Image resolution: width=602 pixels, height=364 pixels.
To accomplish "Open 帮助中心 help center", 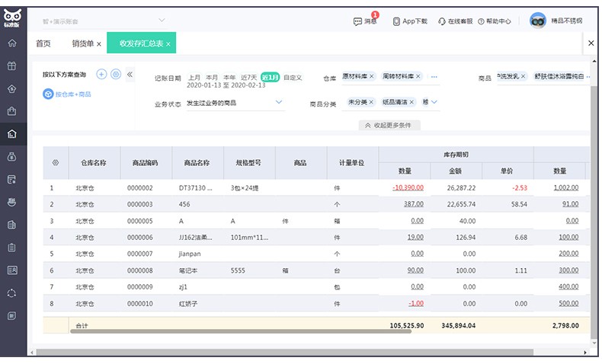I will coord(495,21).
